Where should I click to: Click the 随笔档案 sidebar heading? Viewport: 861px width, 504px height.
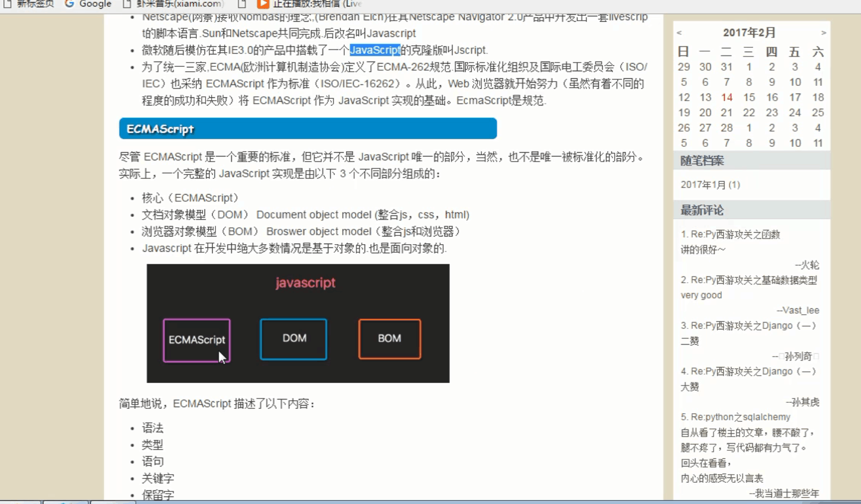pyautogui.click(x=702, y=161)
